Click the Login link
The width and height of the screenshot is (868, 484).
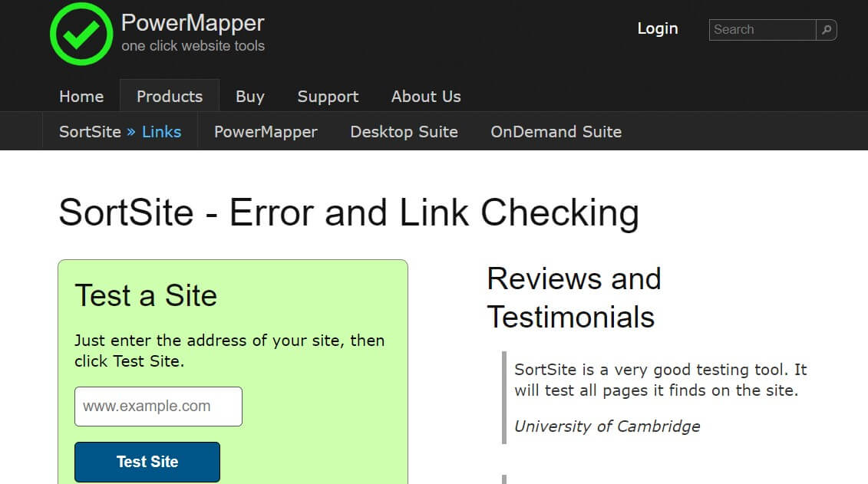[x=658, y=28]
